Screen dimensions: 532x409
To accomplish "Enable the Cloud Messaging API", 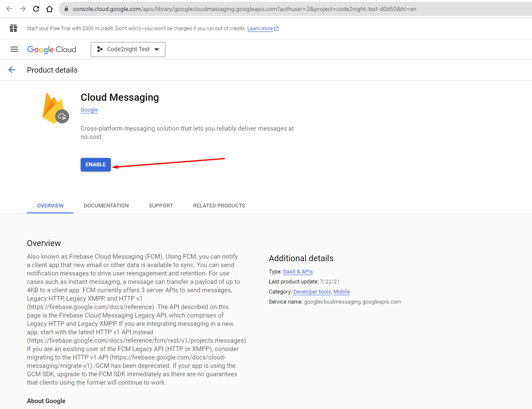I will pyautogui.click(x=96, y=165).
